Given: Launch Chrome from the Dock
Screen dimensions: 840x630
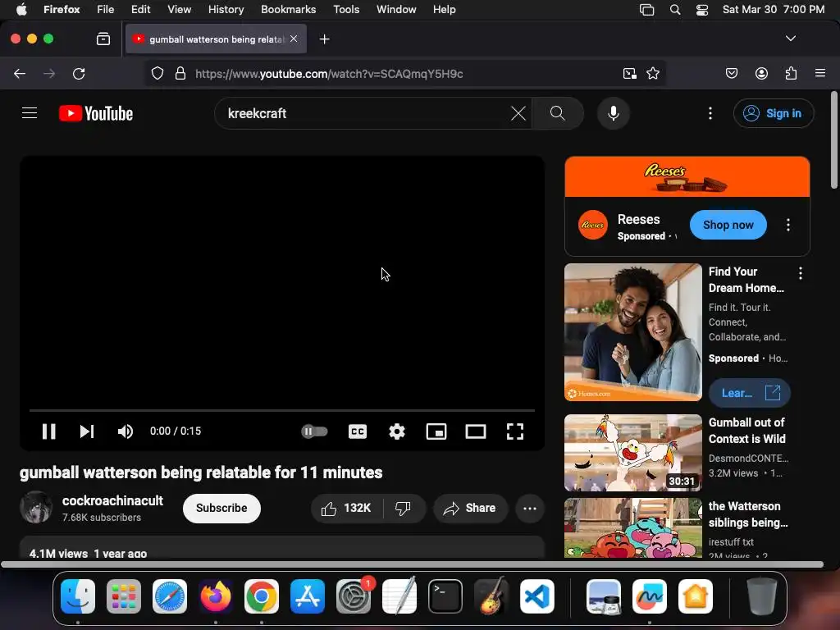Looking at the screenshot, I should pyautogui.click(x=262, y=596).
